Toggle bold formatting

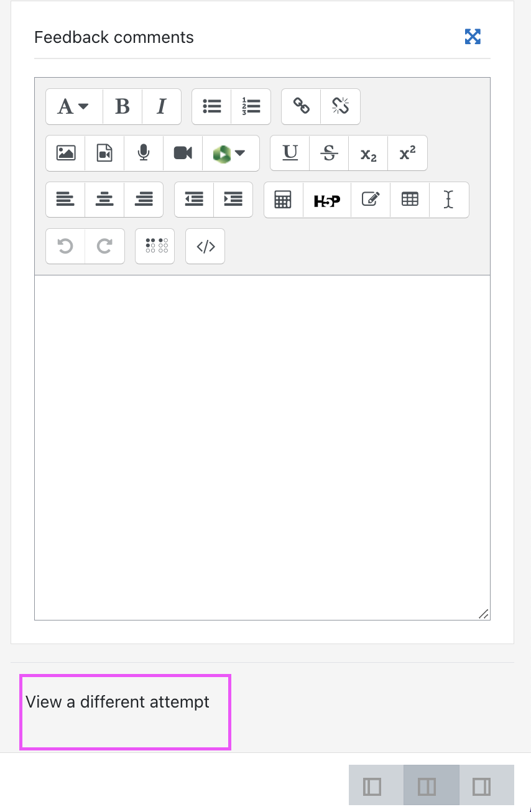(122, 106)
